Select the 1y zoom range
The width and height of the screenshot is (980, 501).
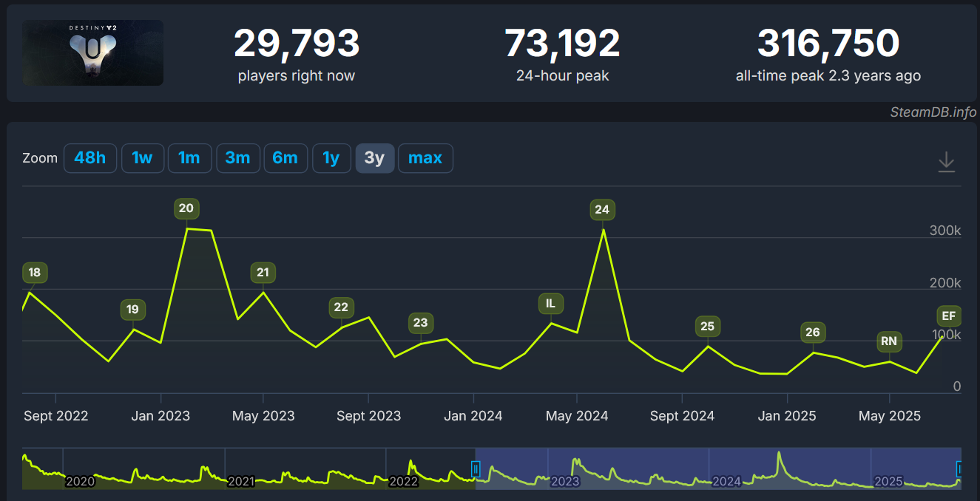331,158
